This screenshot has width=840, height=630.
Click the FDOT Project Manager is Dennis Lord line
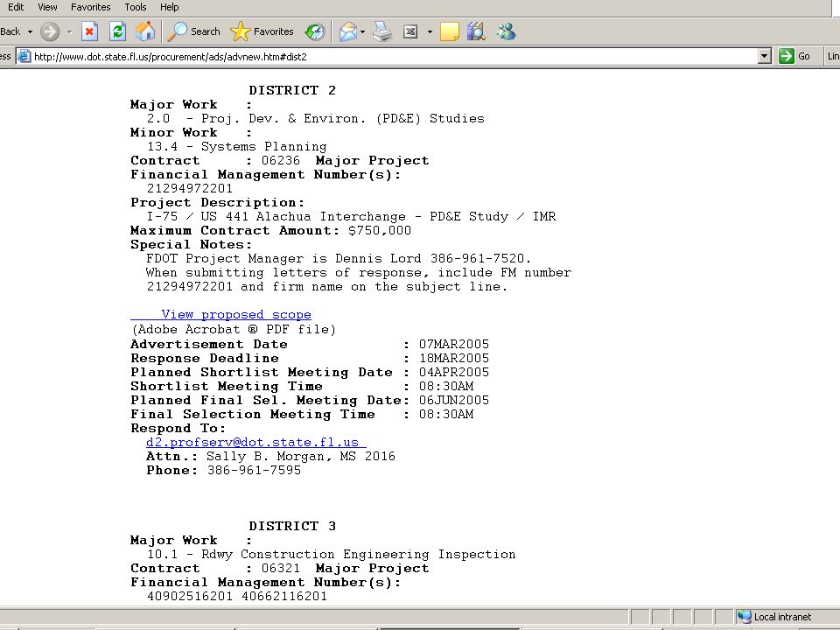339,258
